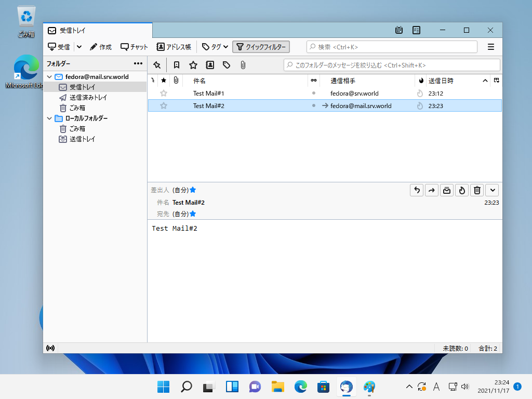The image size is (532, 399).
Task: Reply to the message using the reply arrow
Action: 417,190
